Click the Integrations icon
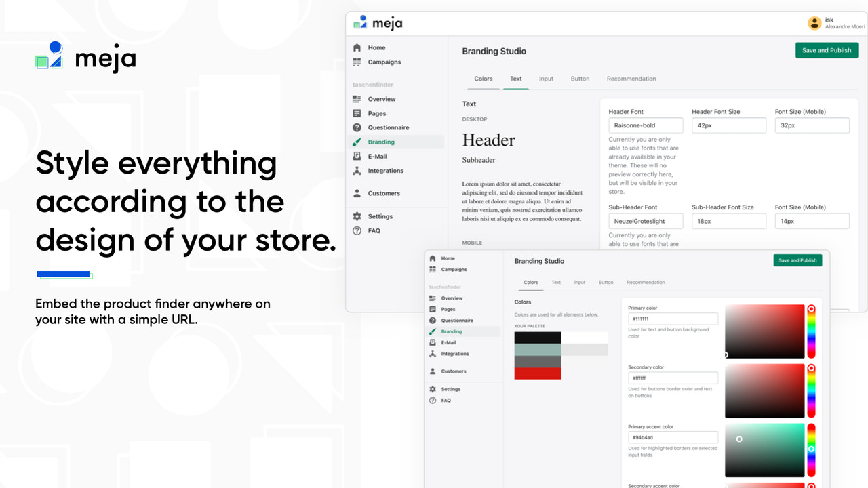868x488 pixels. click(x=358, y=171)
